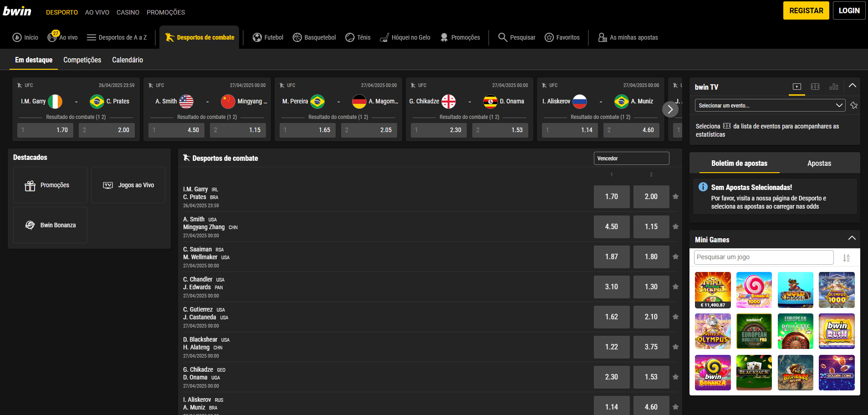This screenshot has width=868, height=415.
Task: Open Desportos de A a Z menu
Action: point(117,37)
